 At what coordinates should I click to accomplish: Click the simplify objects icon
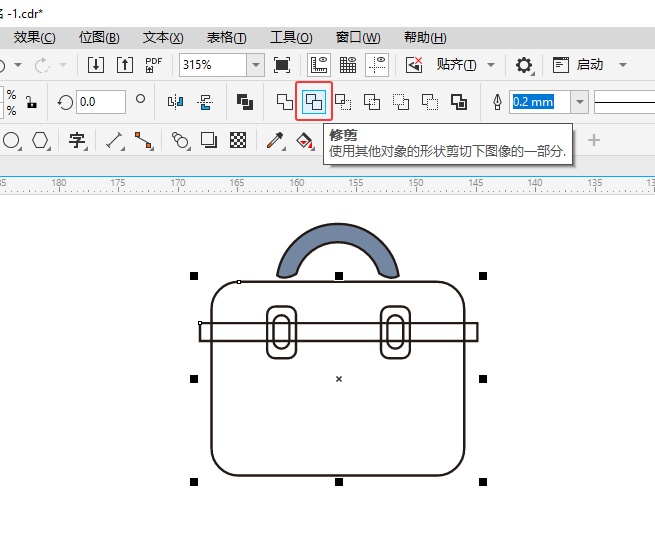pos(372,102)
